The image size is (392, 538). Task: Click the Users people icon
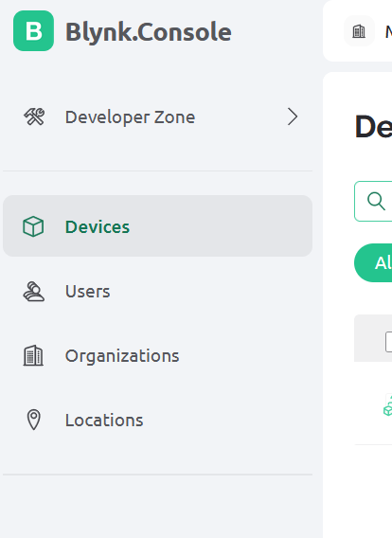click(33, 292)
